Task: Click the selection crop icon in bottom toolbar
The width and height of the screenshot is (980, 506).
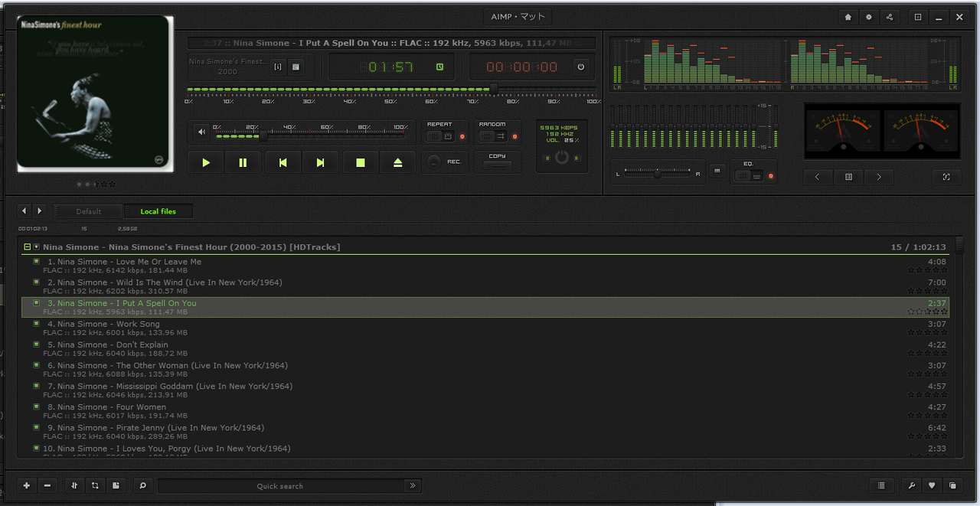Action: point(95,485)
